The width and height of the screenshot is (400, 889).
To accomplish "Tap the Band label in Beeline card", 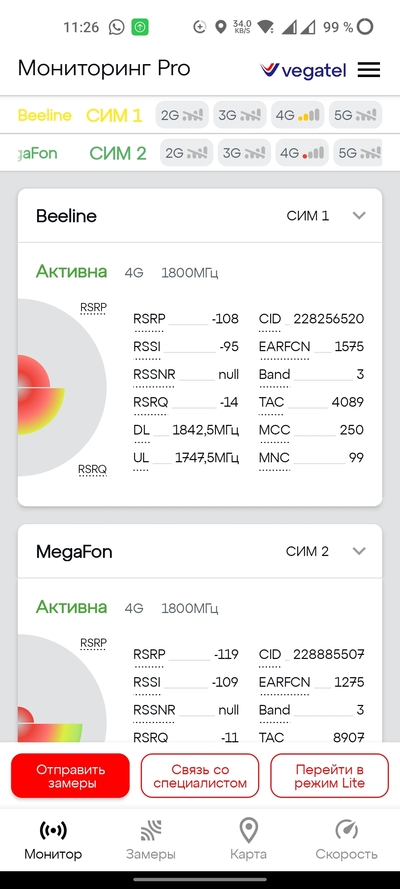I will tap(275, 374).
